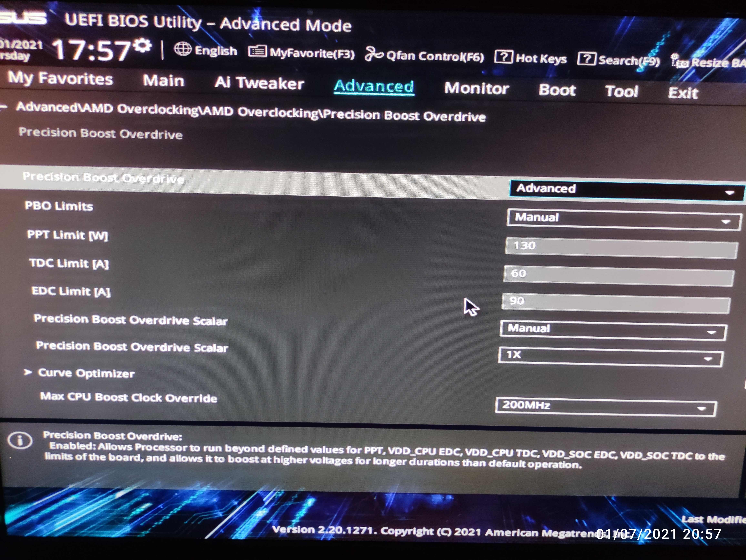Expand the Curve Optimizer submenu

tap(86, 373)
